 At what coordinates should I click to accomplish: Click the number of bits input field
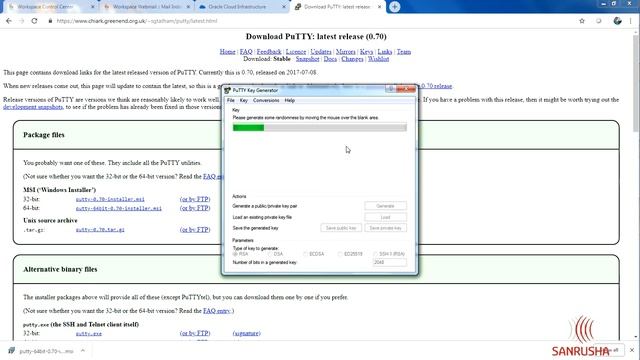click(389, 262)
